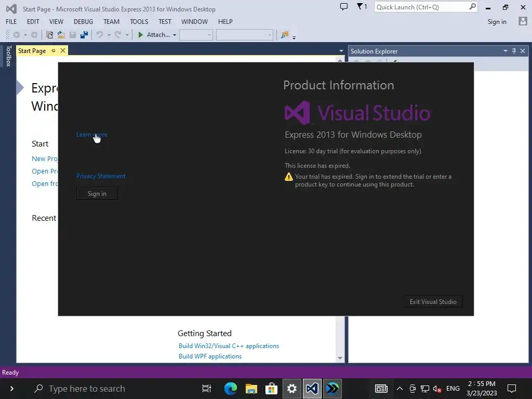
Task: Click the Save toolbar icon
Action: click(73, 35)
